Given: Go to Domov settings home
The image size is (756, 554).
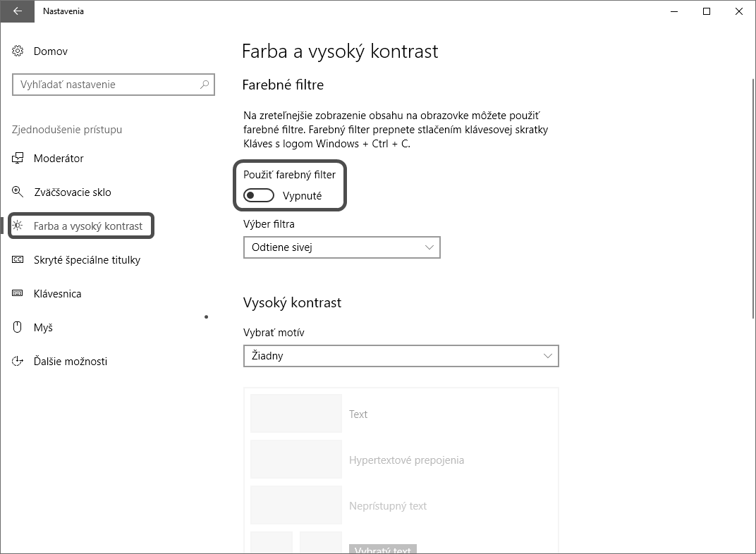Looking at the screenshot, I should click(x=50, y=51).
